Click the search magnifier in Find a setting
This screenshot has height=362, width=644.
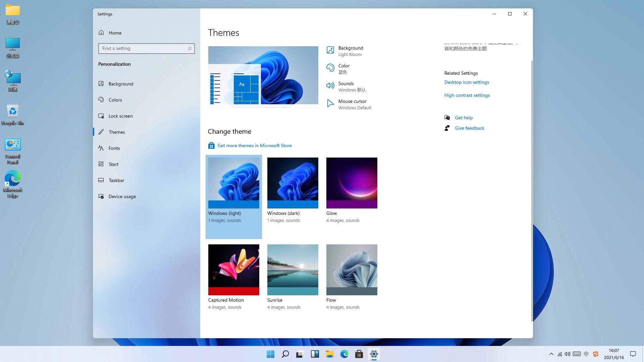pos(190,49)
